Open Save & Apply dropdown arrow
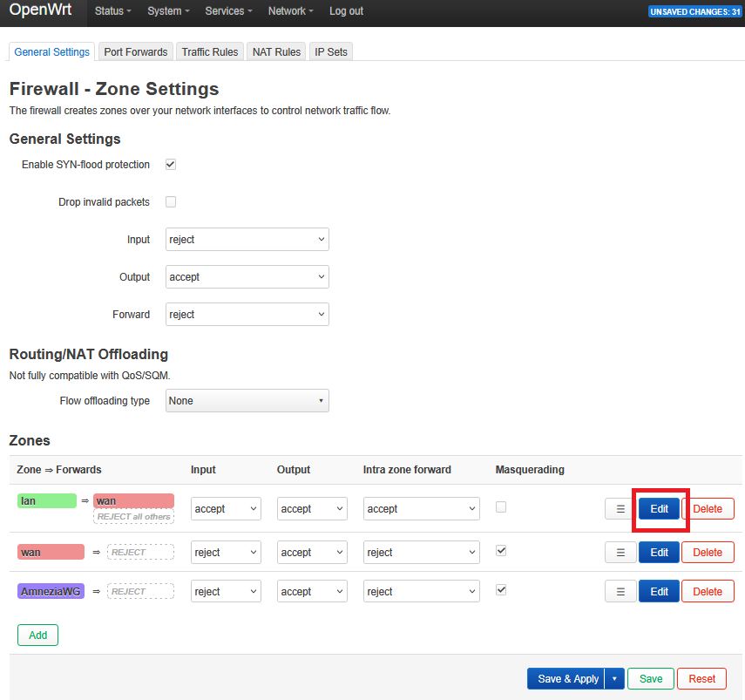 [x=614, y=679]
